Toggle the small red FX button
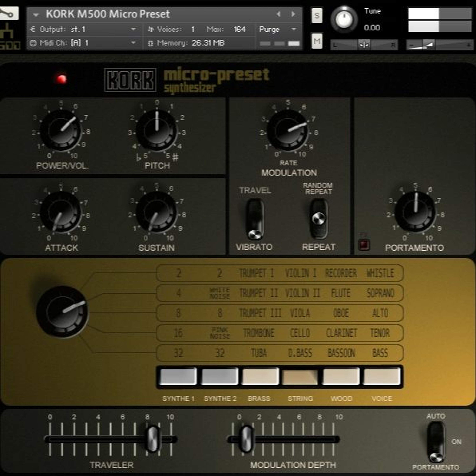Image resolution: width=476 pixels, height=476 pixels. (364, 245)
